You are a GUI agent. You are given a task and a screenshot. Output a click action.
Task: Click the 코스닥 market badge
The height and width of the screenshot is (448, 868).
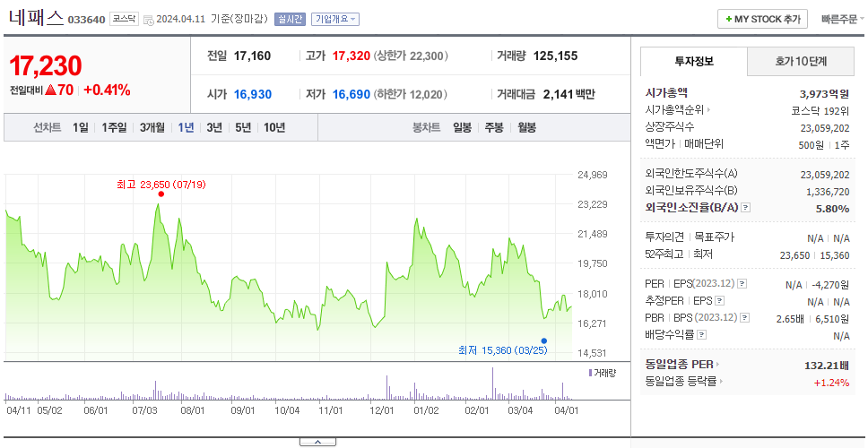124,19
